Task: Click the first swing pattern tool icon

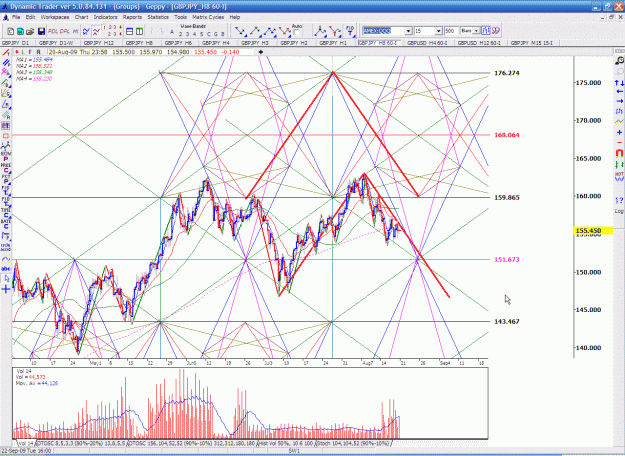Action: [x=240, y=31]
